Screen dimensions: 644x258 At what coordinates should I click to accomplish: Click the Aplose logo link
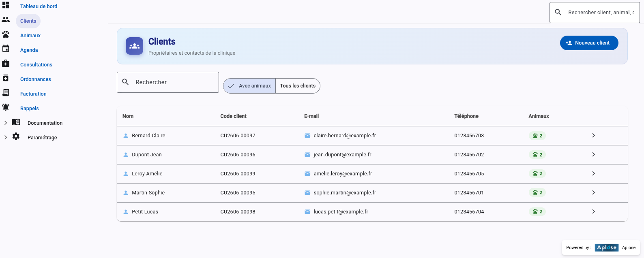(607, 247)
